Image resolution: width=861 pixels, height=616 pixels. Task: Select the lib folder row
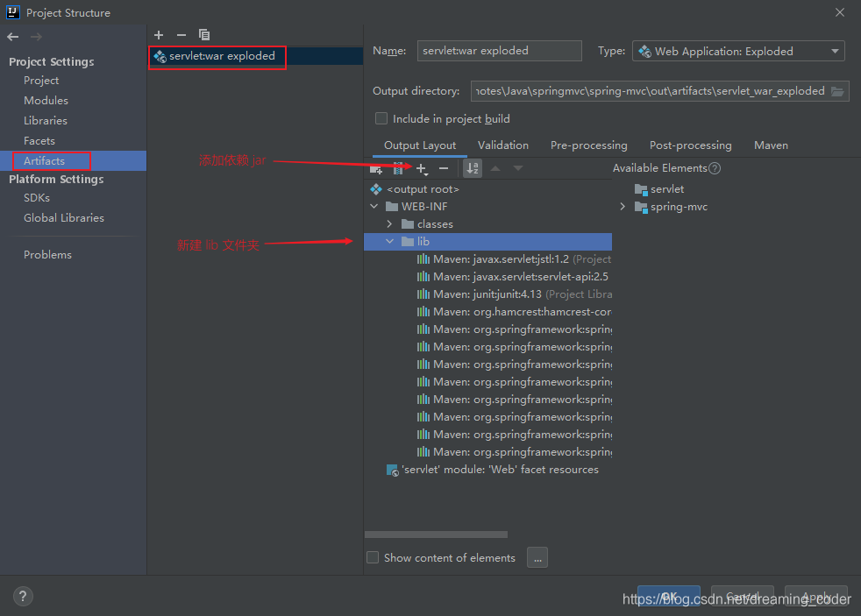[x=487, y=241]
